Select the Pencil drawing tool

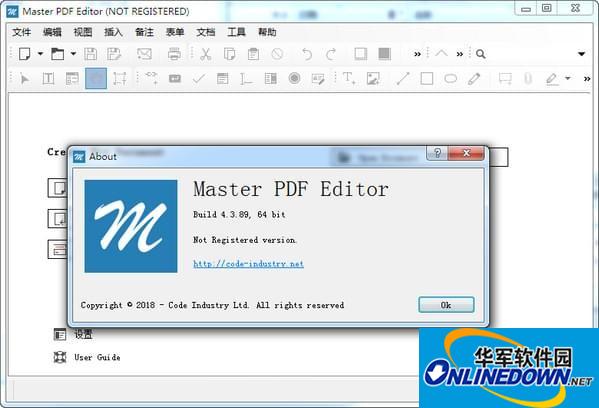pos(474,79)
